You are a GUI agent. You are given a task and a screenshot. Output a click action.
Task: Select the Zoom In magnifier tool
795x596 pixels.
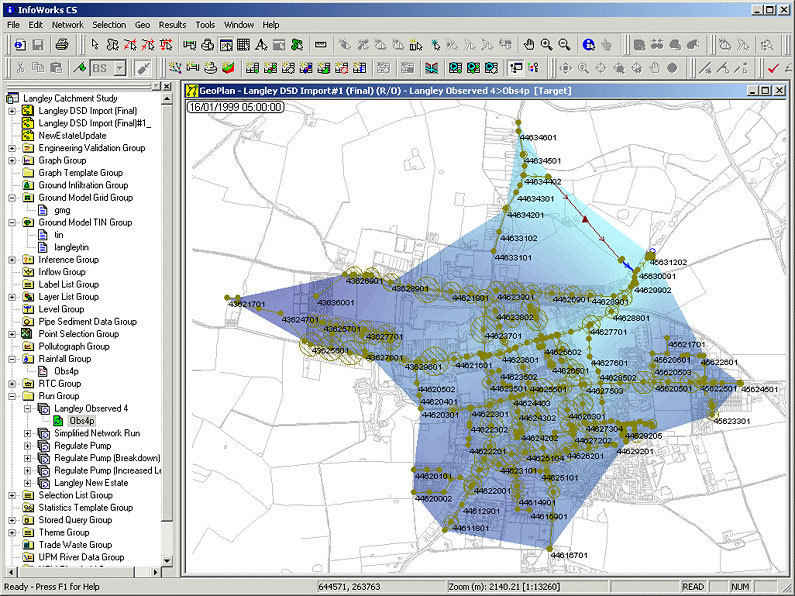tap(547, 45)
